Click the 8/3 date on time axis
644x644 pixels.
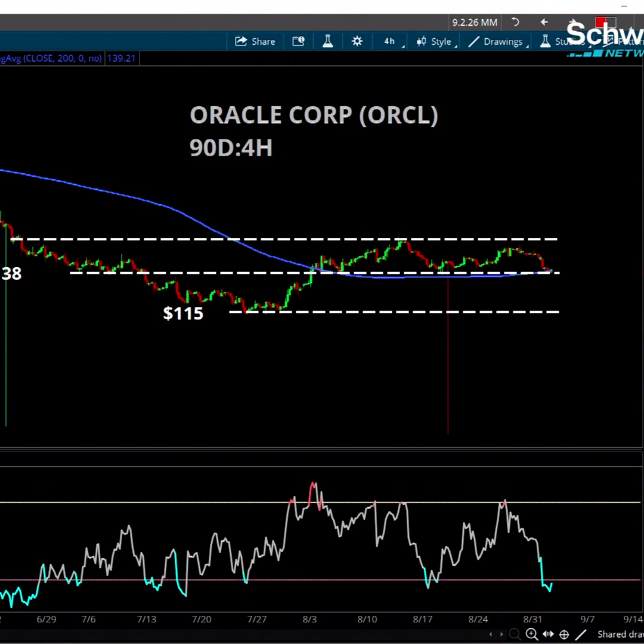pyautogui.click(x=310, y=619)
